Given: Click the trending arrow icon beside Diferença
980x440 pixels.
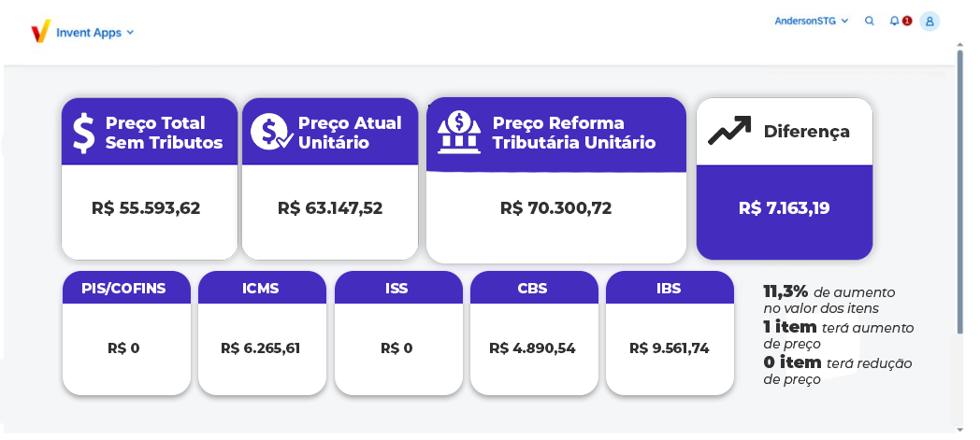Looking at the screenshot, I should coord(729,131).
